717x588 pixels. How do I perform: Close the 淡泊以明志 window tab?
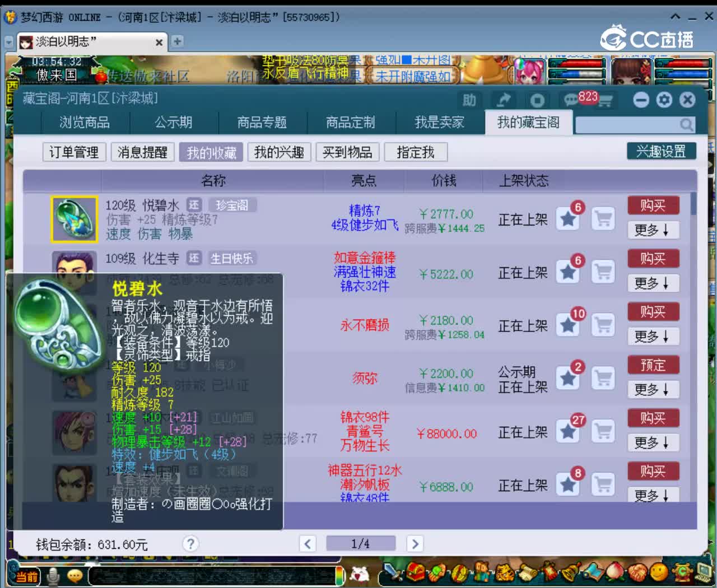(x=159, y=43)
